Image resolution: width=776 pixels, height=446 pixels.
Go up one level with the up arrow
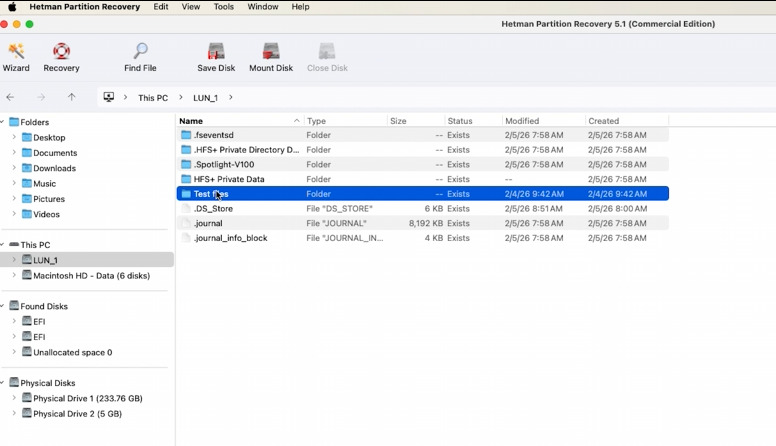[72, 98]
